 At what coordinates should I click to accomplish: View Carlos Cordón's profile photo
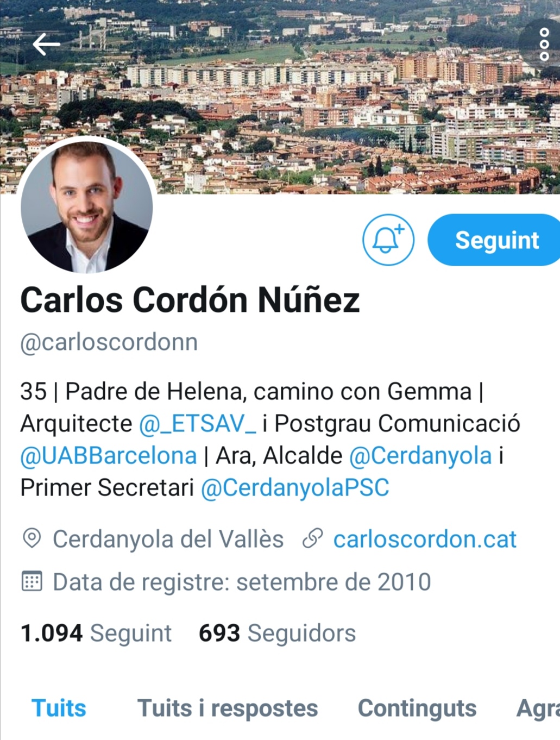(x=87, y=207)
